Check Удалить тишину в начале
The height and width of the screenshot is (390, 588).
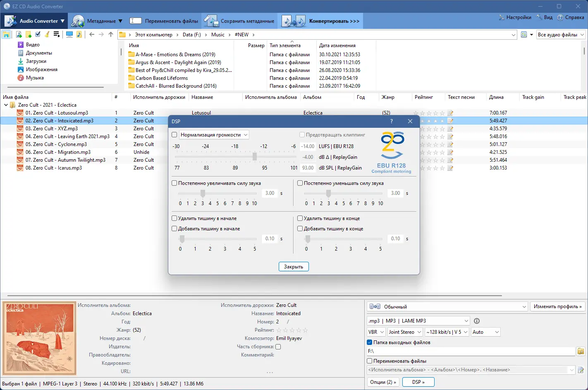point(174,218)
